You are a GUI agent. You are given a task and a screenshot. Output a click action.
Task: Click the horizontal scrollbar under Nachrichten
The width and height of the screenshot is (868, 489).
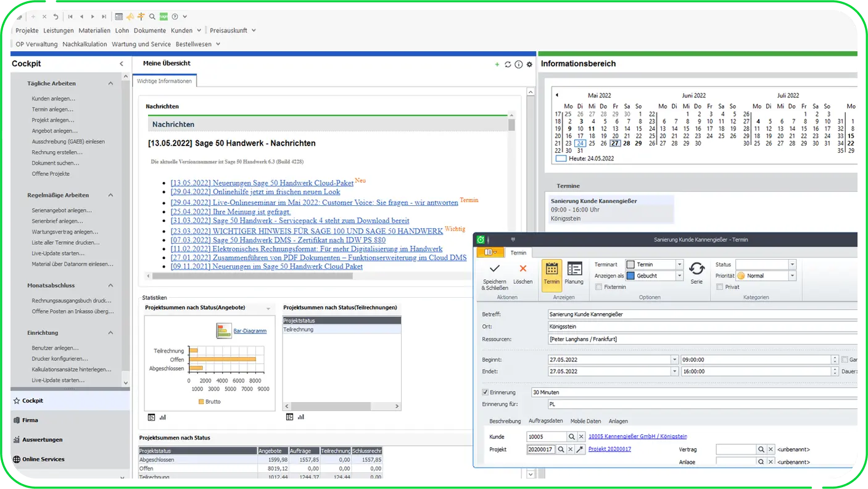253,276
